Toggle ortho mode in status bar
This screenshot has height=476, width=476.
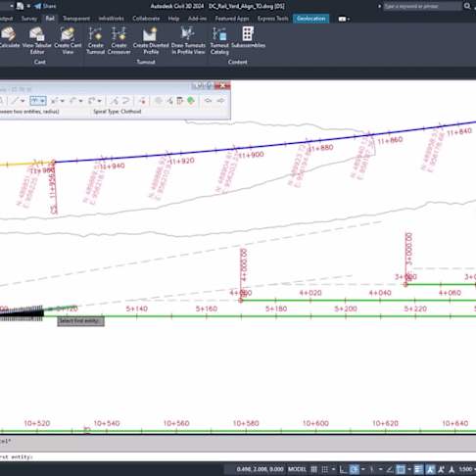point(343,469)
